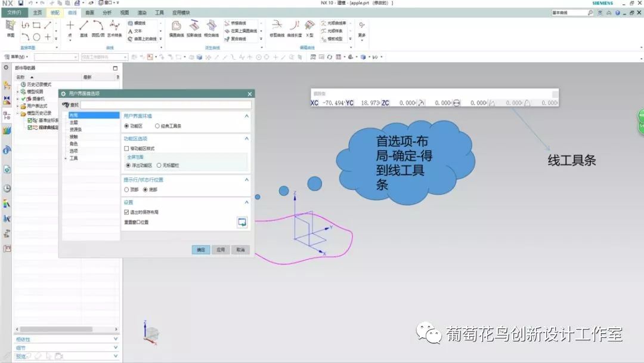The image size is (644, 363).
Task: Toggle 退出时保存布局 checkbox
Action: pyautogui.click(x=126, y=213)
